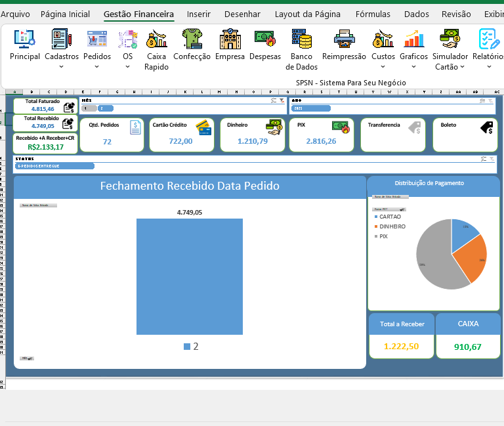Expand the Cadastros dropdown menu
This screenshot has height=426, width=504.
click(x=61, y=66)
